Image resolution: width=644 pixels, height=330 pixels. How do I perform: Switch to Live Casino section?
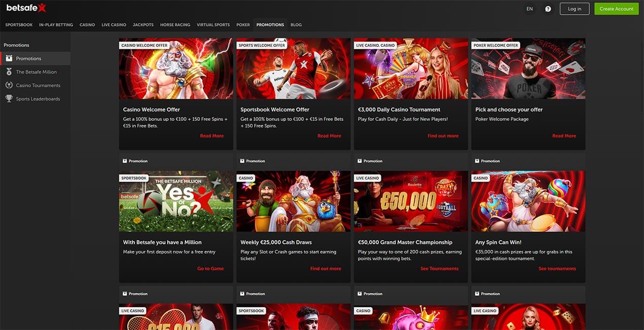114,25
